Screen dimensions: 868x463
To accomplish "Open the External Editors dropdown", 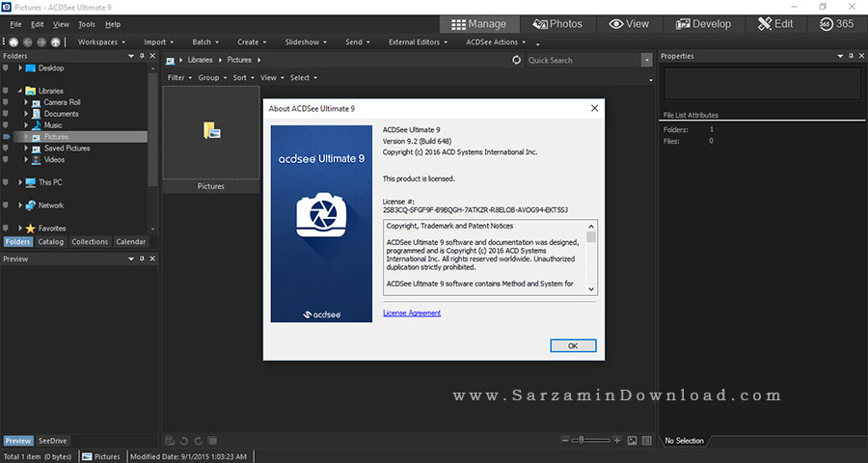I will point(418,42).
